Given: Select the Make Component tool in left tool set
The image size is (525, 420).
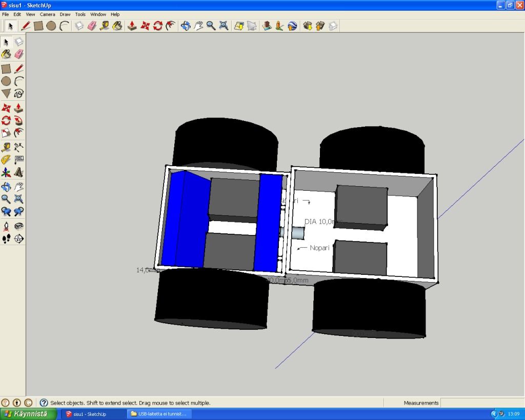Looking at the screenshot, I should tap(19, 42).
